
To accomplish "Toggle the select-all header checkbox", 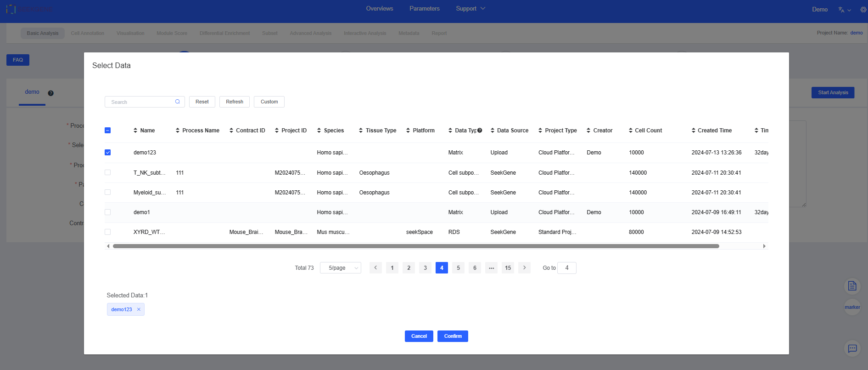I will point(108,131).
